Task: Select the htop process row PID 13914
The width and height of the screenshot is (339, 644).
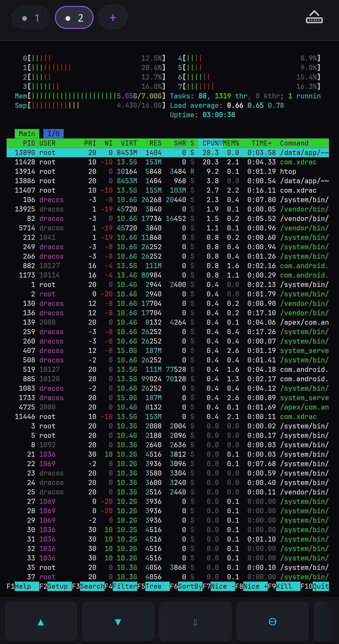Action: [168, 171]
